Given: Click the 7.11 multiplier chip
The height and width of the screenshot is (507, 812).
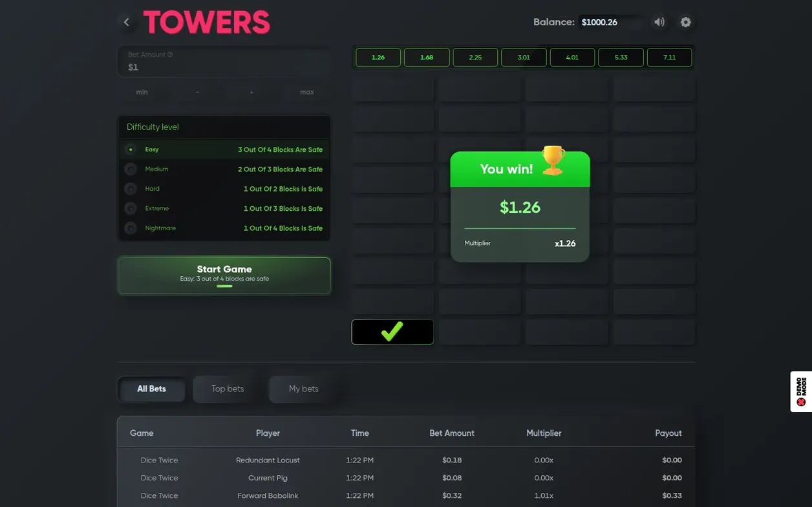Looking at the screenshot, I should (x=670, y=58).
